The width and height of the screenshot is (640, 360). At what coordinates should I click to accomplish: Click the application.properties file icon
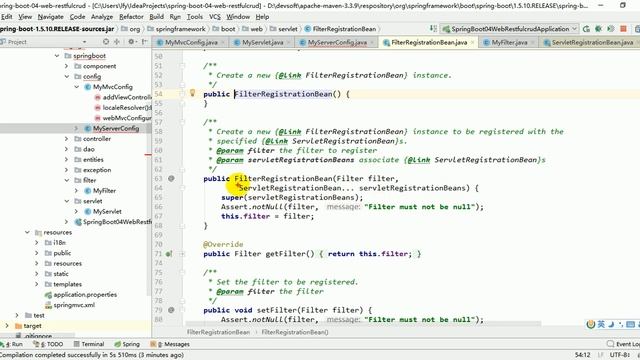click(48, 295)
